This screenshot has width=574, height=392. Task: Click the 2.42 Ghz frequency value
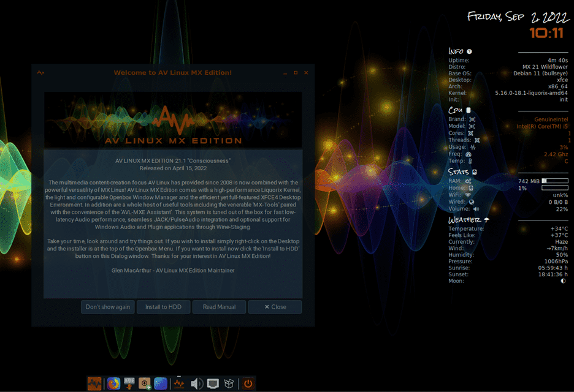tap(556, 154)
